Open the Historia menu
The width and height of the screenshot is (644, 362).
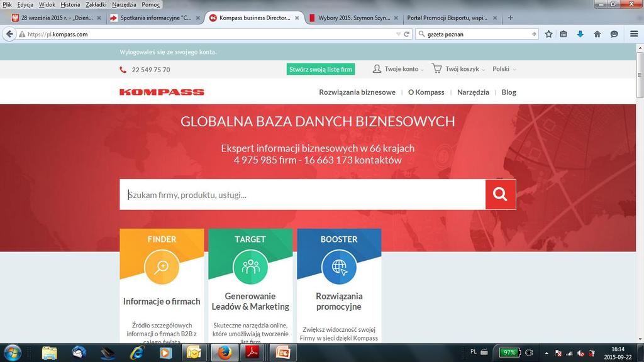pyautogui.click(x=70, y=4)
